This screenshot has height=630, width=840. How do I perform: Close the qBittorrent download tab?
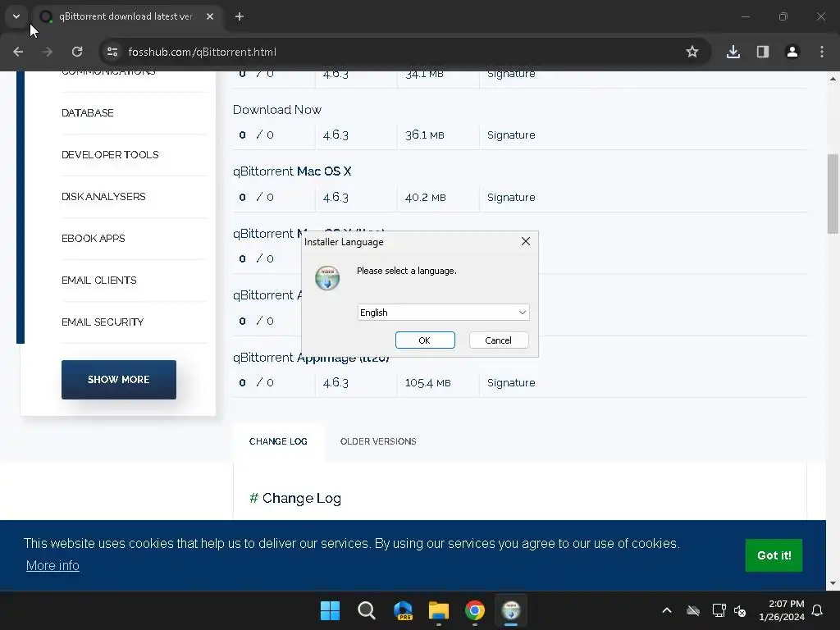[210, 16]
